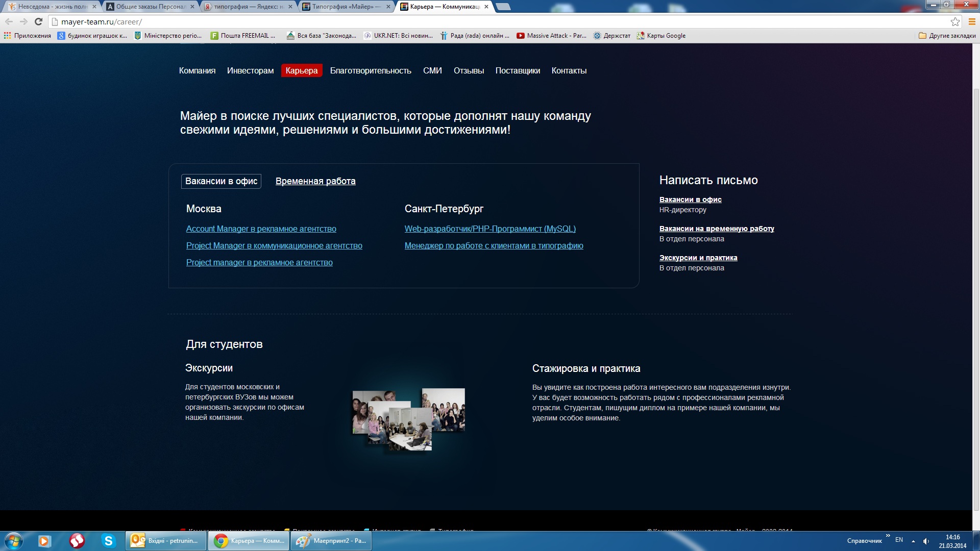980x551 pixels.
Task: Open the red round taskbar application icon
Action: click(77, 541)
